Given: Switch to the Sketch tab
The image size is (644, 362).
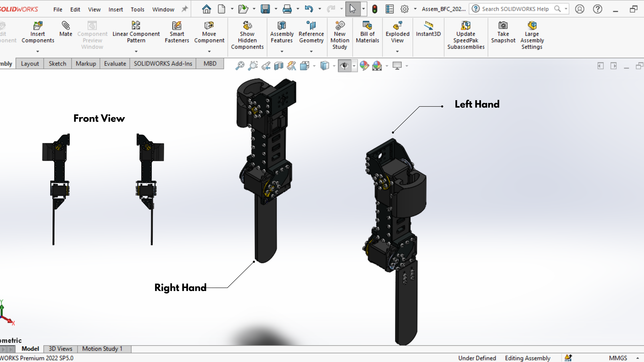Looking at the screenshot, I should pyautogui.click(x=58, y=64).
